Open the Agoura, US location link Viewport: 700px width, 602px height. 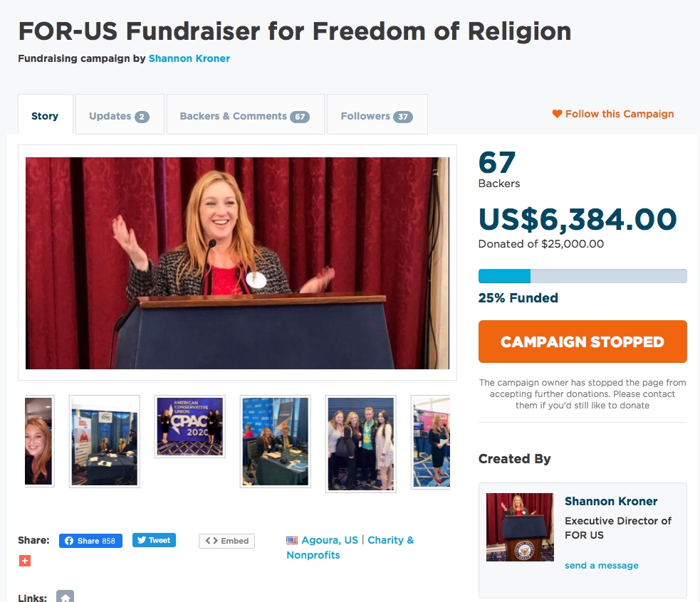(x=330, y=540)
